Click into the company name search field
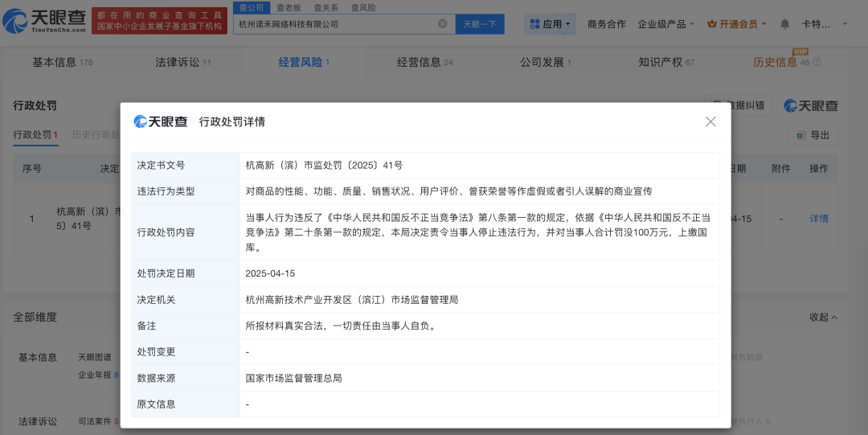The image size is (868, 435). [x=334, y=24]
